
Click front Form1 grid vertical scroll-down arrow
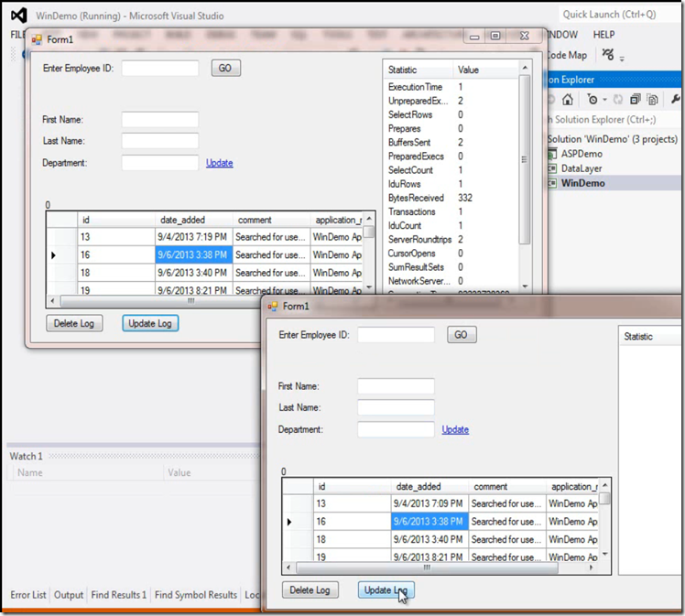point(605,554)
